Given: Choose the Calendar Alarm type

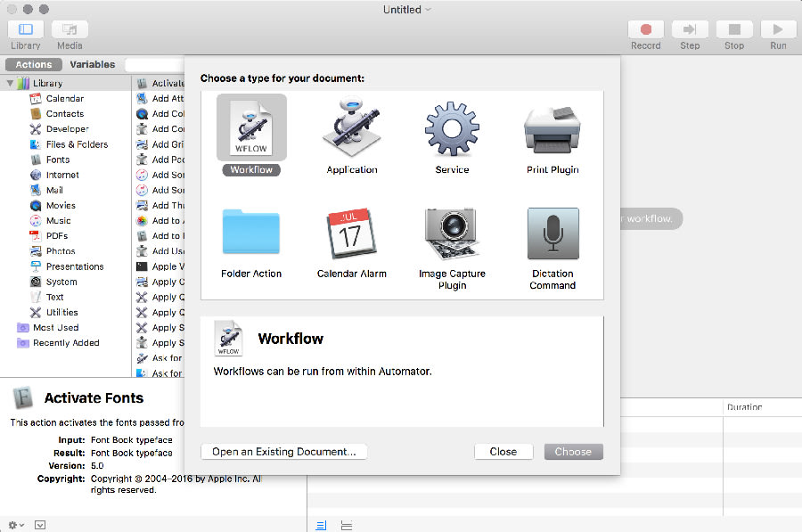Looking at the screenshot, I should pos(352,242).
